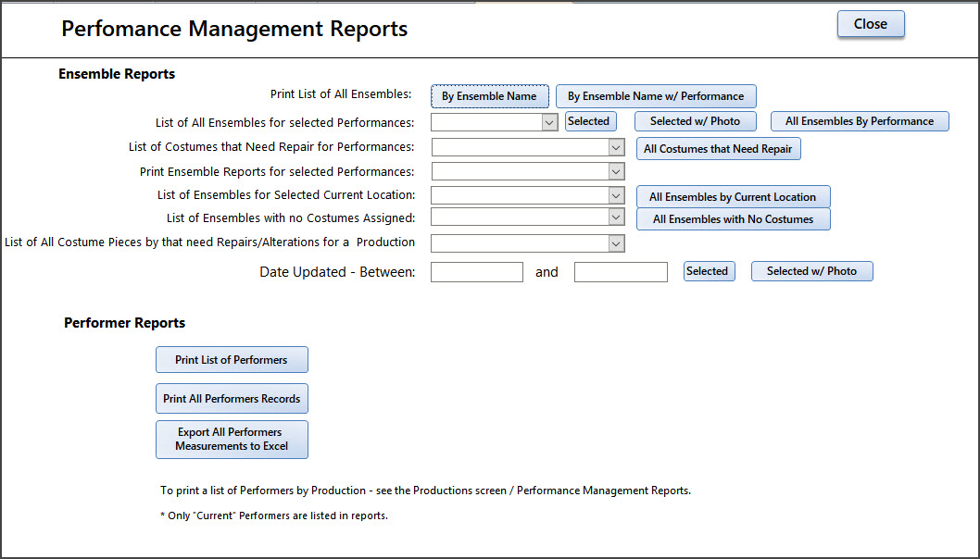Open dropdown for All Ensembles for selected Performances
Viewport: 980px width, 559px height.
pos(549,122)
